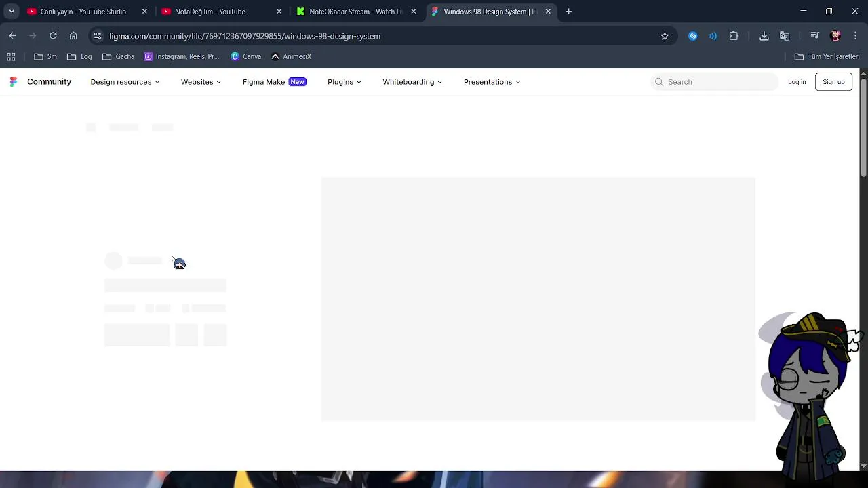The width and height of the screenshot is (868, 488).
Task: Click the figma.com address bar URL
Action: 245,36
